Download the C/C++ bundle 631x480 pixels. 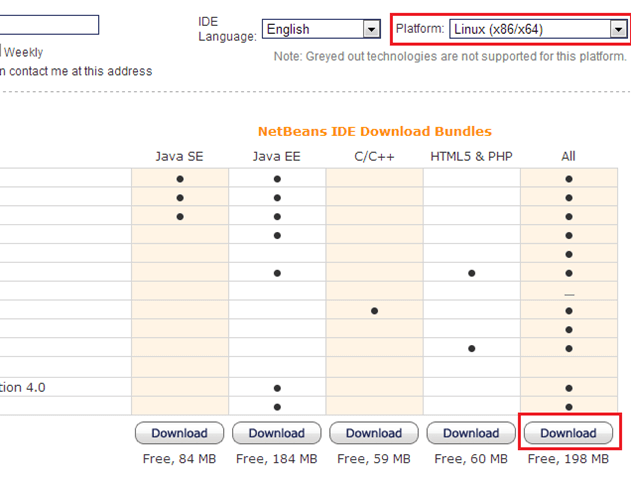[374, 433]
